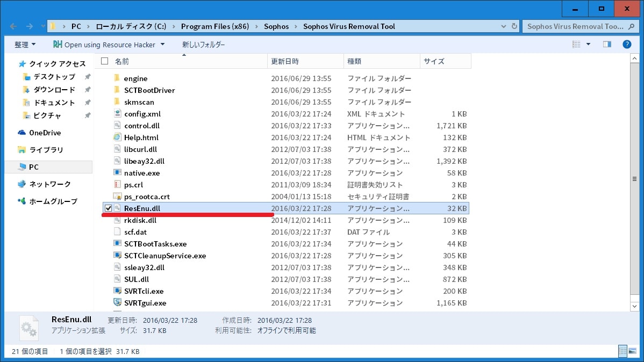Expand the Open using Resource Hacker dropdown arrow
This screenshot has height=362, width=644.
point(163,45)
